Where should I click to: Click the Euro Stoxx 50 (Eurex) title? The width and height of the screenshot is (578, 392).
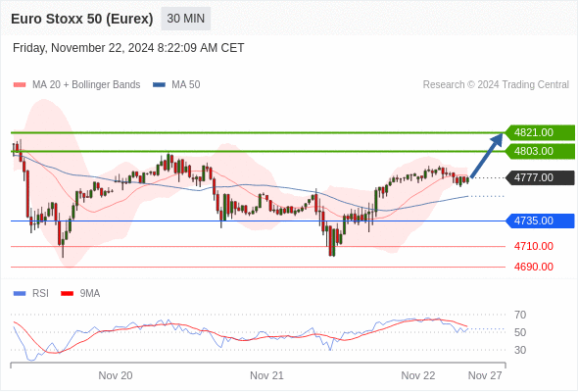click(82, 19)
